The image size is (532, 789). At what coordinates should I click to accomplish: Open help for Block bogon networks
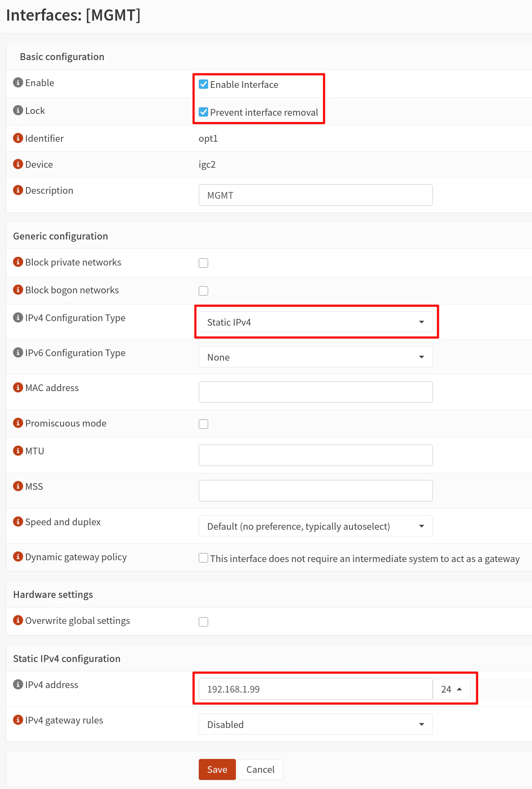(x=18, y=290)
